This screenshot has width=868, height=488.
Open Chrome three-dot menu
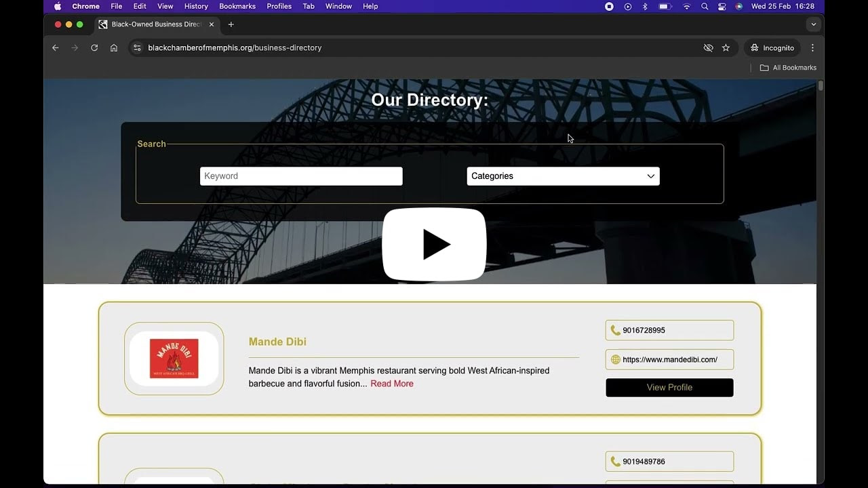click(x=812, y=47)
